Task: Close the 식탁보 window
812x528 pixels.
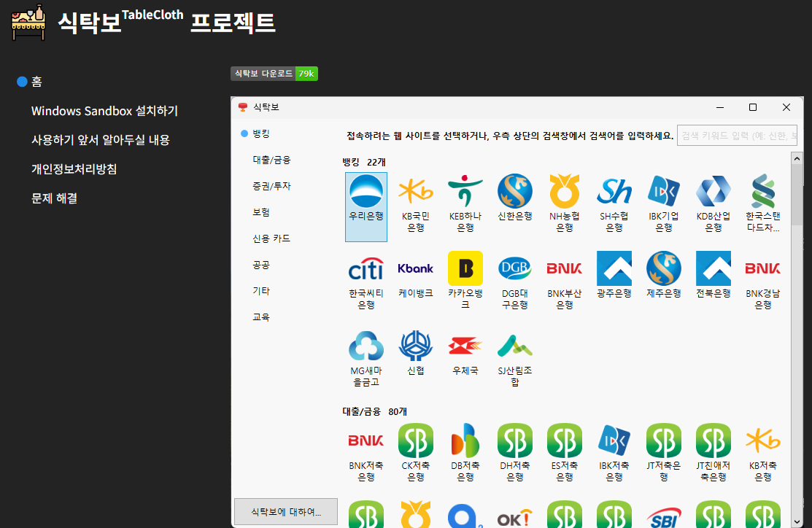Action: 786,107
